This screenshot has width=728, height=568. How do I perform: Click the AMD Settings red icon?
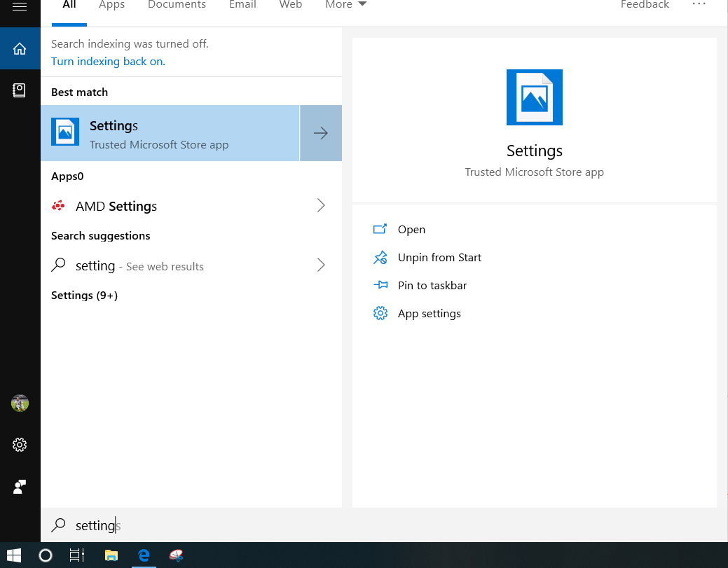coord(58,206)
